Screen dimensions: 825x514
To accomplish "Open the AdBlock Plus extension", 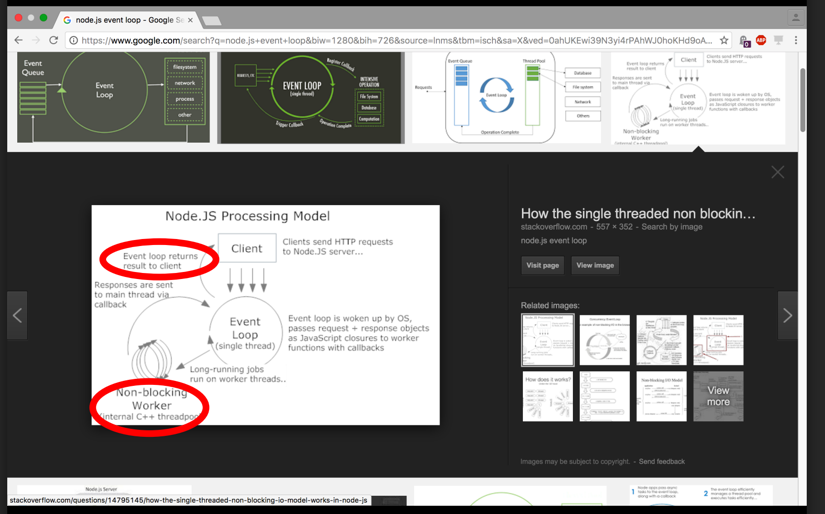I will (761, 40).
